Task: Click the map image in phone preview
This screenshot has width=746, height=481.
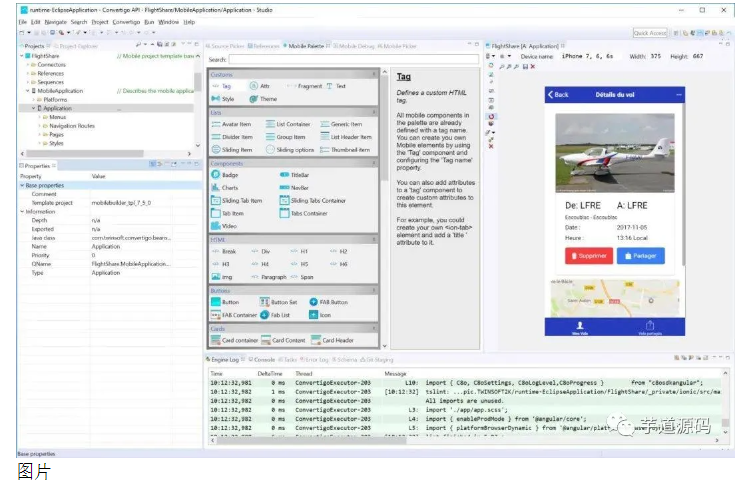Action: tap(615, 299)
